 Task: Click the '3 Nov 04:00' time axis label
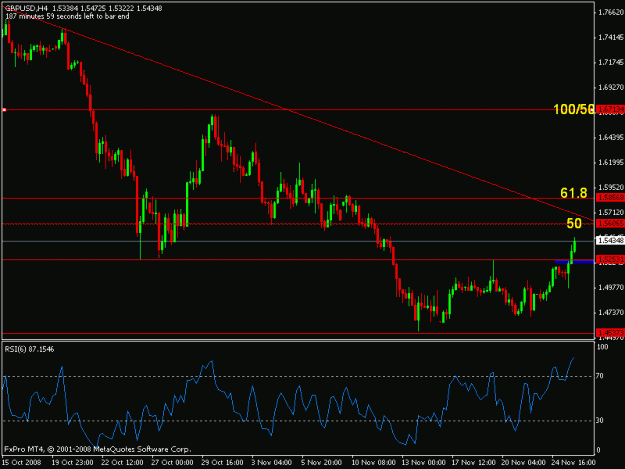[272, 463]
